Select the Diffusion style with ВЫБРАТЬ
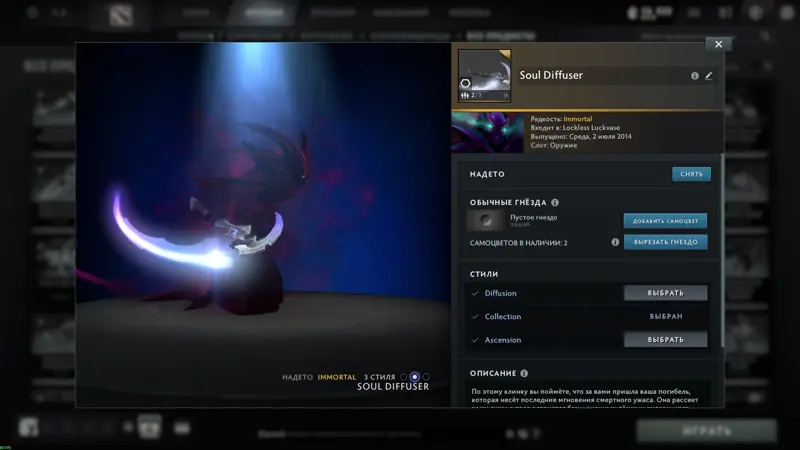 (x=665, y=293)
